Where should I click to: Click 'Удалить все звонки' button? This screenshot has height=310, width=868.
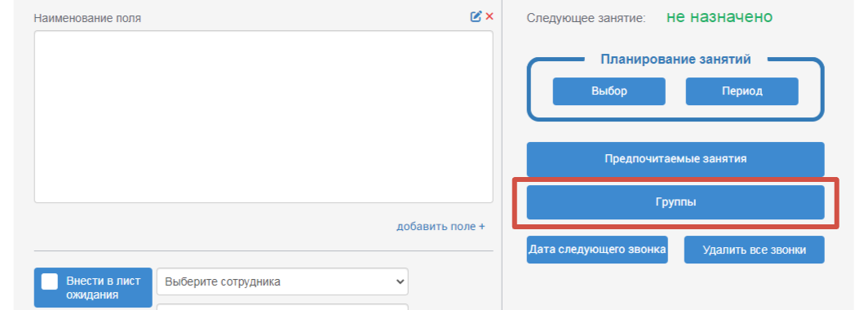coord(754,250)
